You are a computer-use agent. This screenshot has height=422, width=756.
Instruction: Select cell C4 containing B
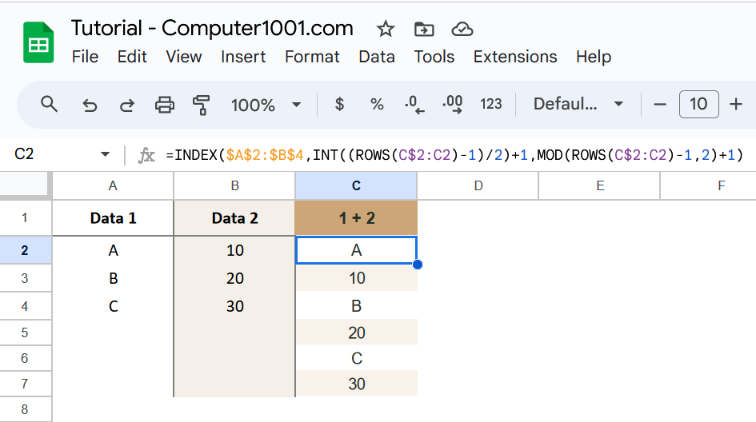356,306
